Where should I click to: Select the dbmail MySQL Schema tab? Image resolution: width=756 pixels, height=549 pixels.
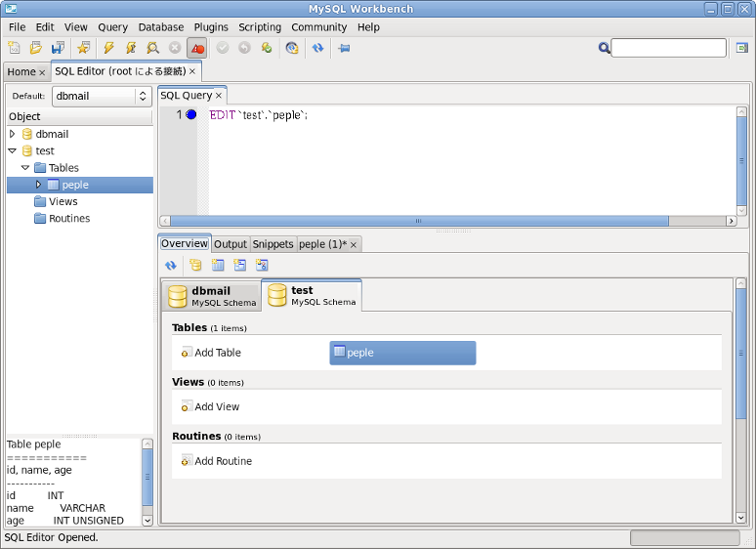211,296
